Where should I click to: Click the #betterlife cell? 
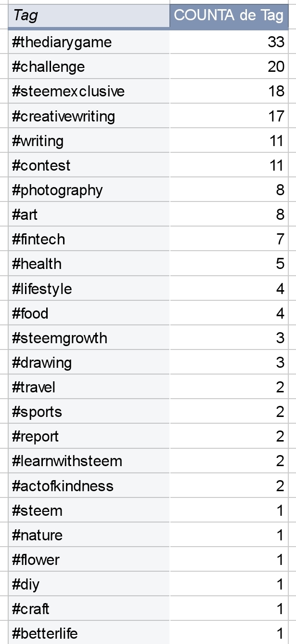click(89, 633)
